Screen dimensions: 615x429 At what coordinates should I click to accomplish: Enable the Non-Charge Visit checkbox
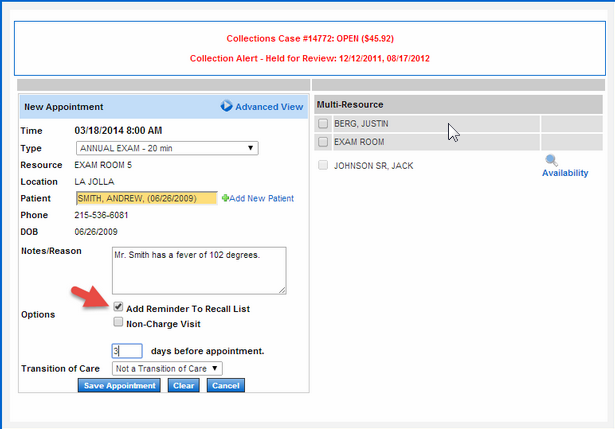[119, 323]
